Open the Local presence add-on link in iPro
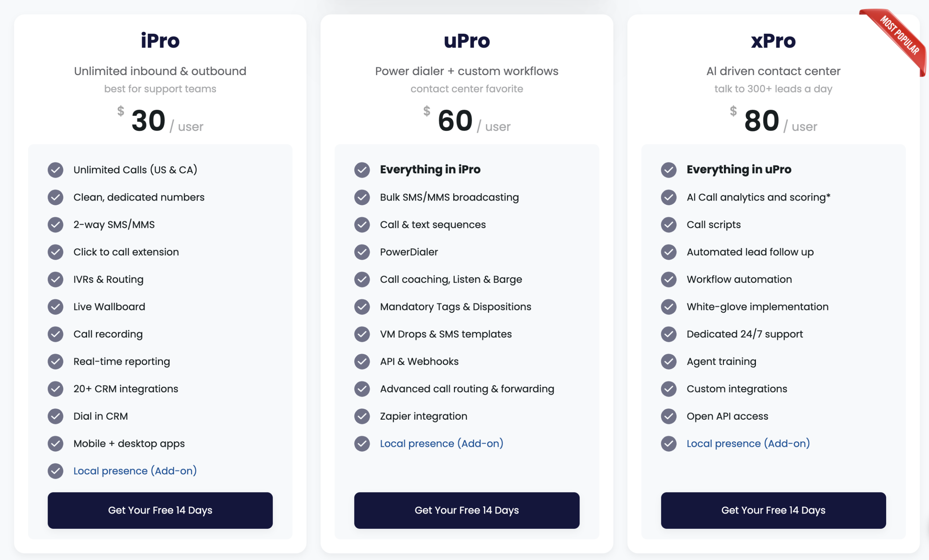 [135, 471]
